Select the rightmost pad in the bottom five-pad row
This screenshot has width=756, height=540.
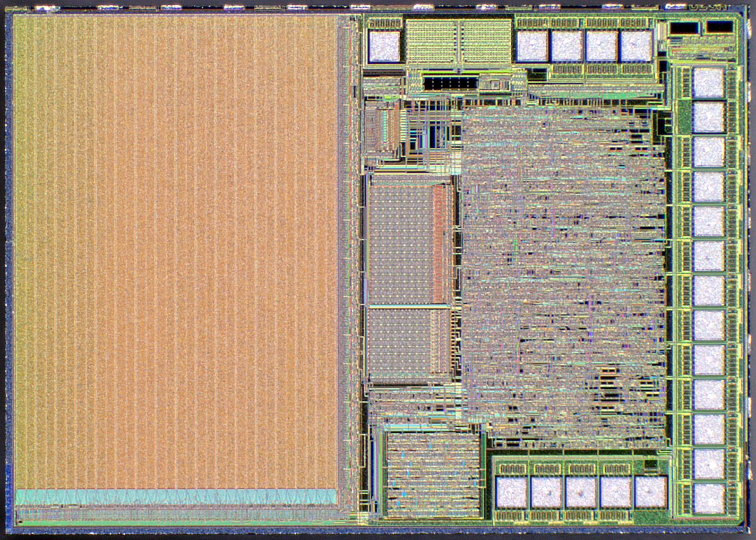click(651, 492)
